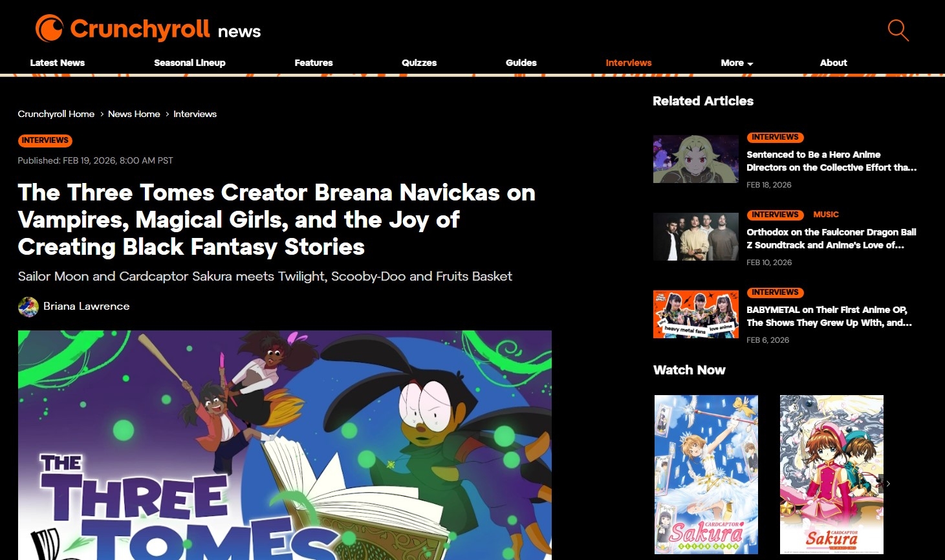Viewport: 945px width, 560px height.
Task: Open the Latest News tab
Action: 58,63
